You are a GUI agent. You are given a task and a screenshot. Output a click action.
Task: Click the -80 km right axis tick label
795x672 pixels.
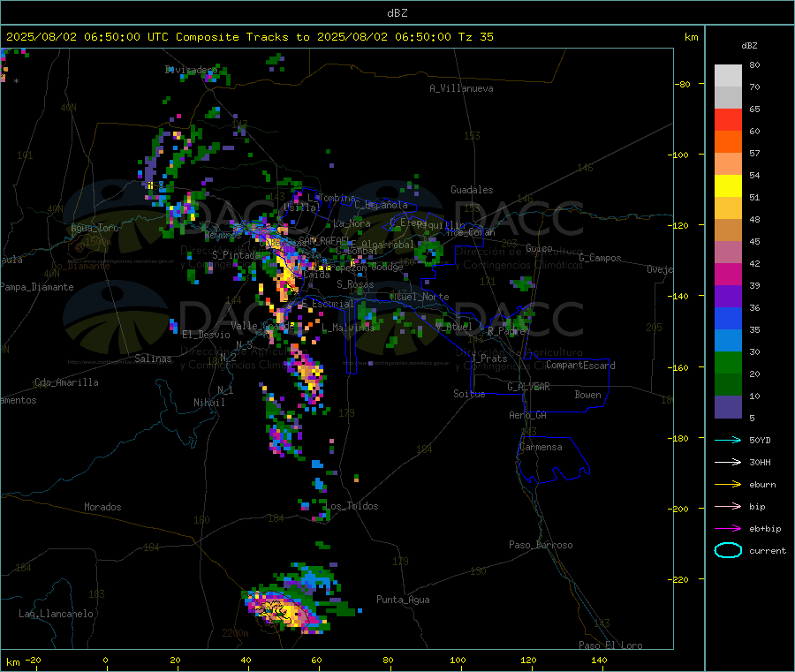(x=683, y=84)
